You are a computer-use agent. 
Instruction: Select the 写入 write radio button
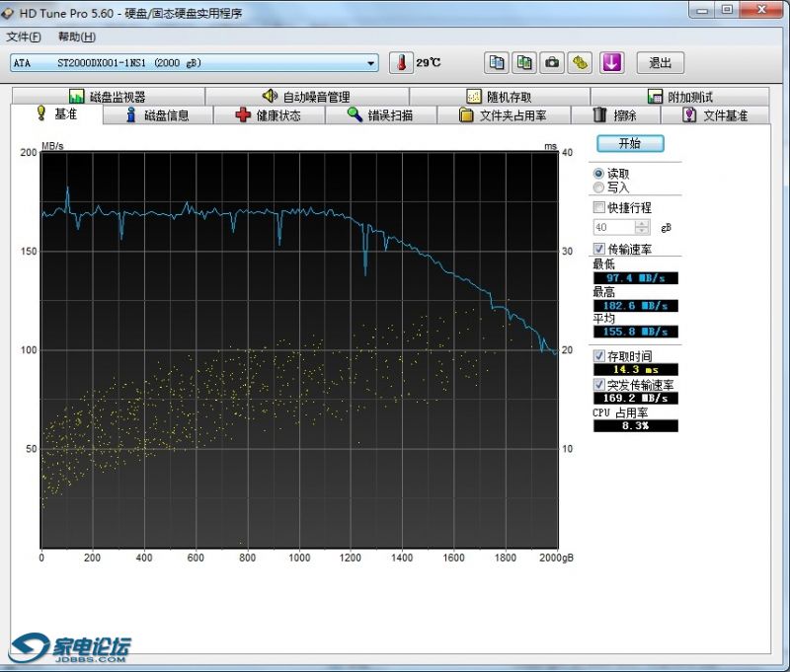[x=598, y=187]
